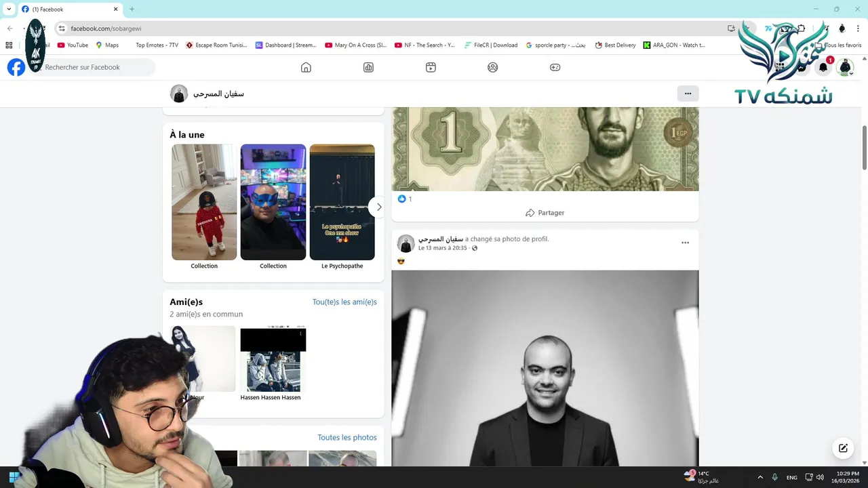Click the new message compose icon
This screenshot has height=488, width=868.
coord(843,448)
